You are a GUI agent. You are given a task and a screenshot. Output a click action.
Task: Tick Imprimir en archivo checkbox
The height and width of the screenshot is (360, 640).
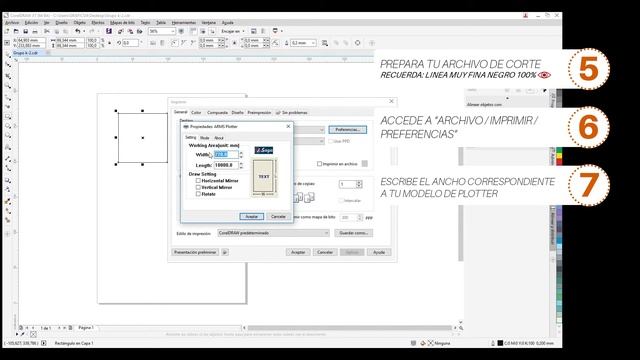(319, 164)
